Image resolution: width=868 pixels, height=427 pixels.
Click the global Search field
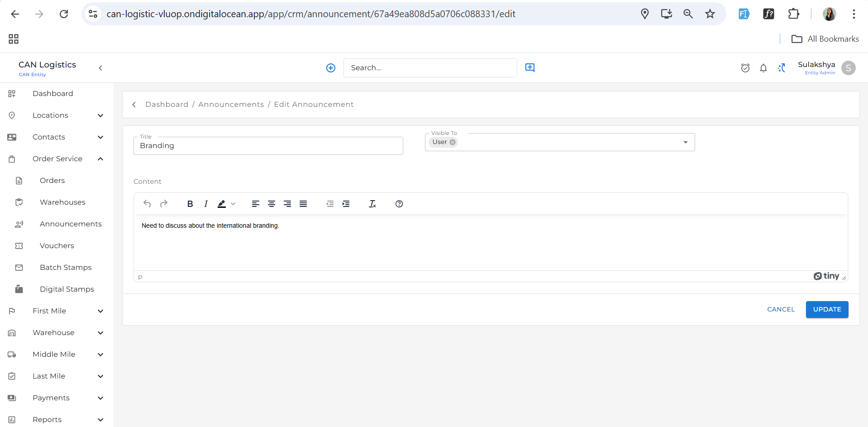pos(430,68)
